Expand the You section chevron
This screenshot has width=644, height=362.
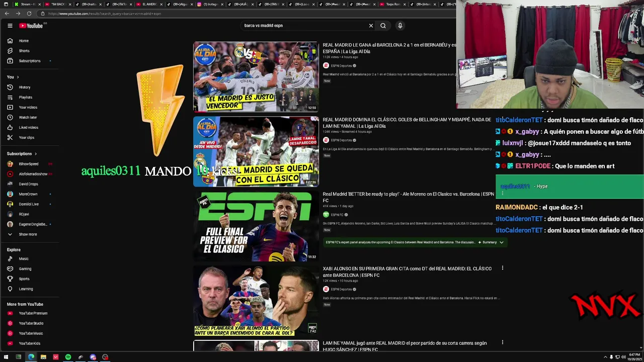click(x=18, y=77)
